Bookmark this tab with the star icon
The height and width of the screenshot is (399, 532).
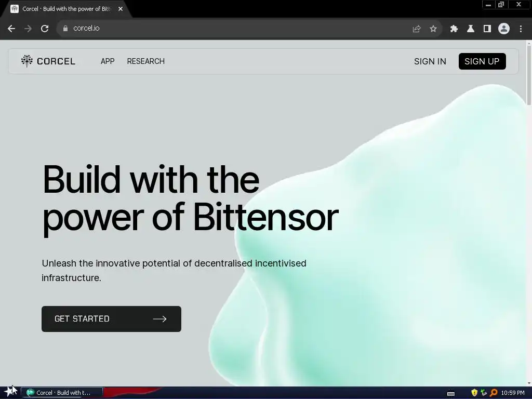pos(433,29)
